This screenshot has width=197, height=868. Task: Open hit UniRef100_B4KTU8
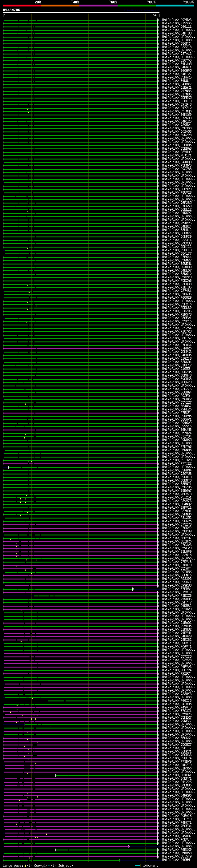coord(177,33)
